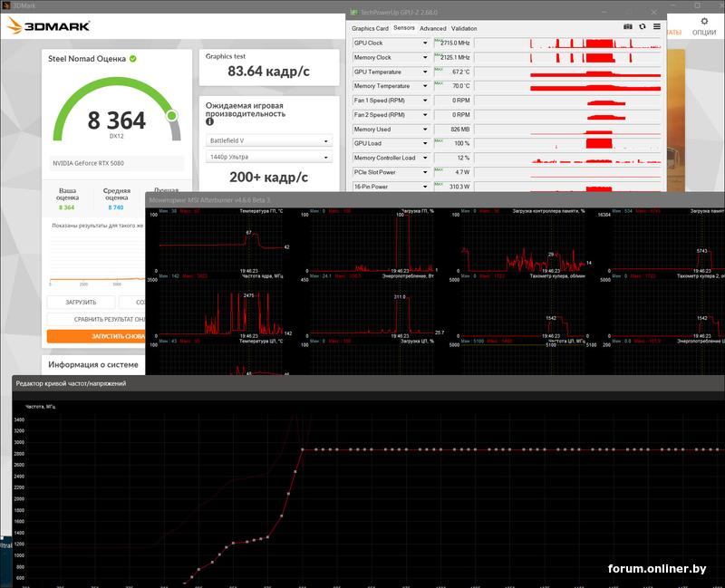Expand the Memory Clock sensor dropdown

[x=425, y=57]
